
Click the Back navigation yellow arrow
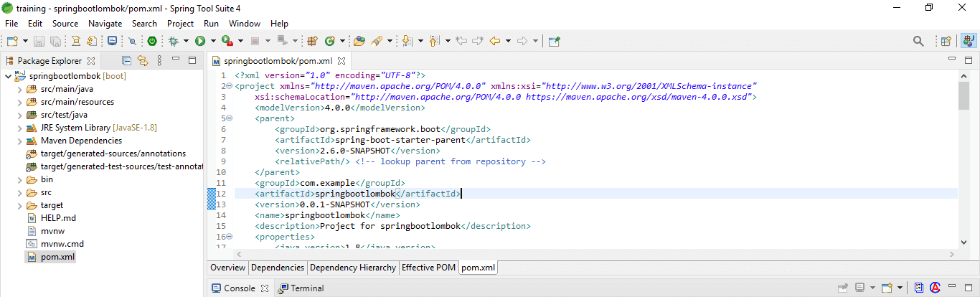tap(494, 42)
